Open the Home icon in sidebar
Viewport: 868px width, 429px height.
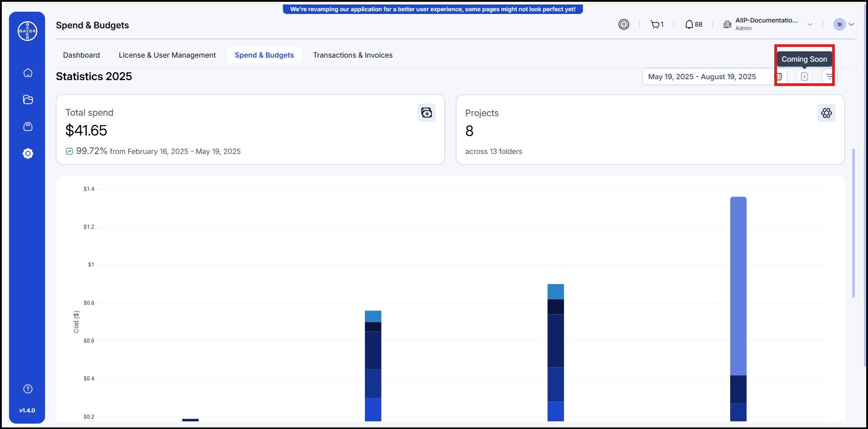(x=28, y=73)
